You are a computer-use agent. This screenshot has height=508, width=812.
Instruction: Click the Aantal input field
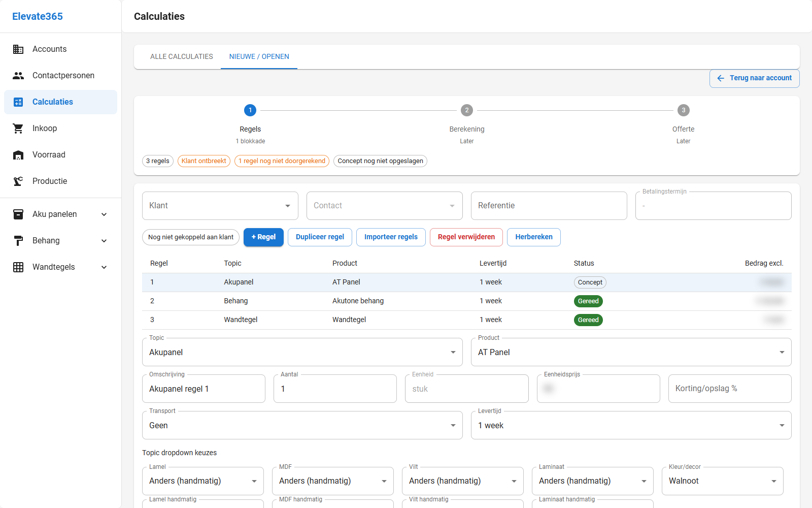pyautogui.click(x=335, y=389)
